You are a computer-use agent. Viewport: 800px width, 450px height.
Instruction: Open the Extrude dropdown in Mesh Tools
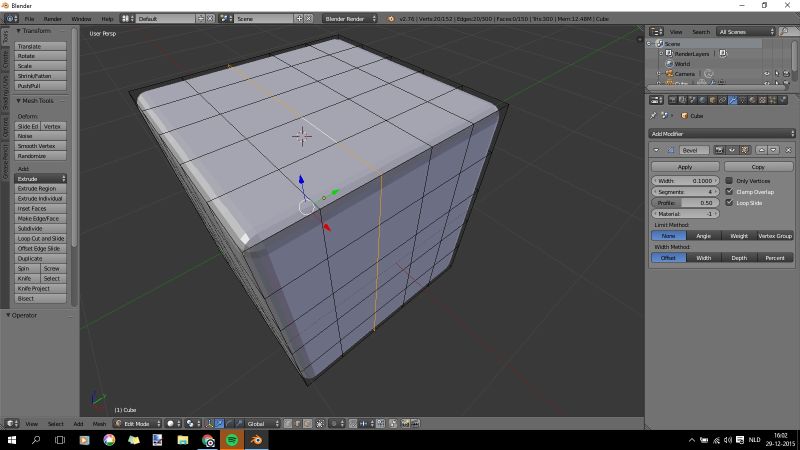[x=40, y=179]
